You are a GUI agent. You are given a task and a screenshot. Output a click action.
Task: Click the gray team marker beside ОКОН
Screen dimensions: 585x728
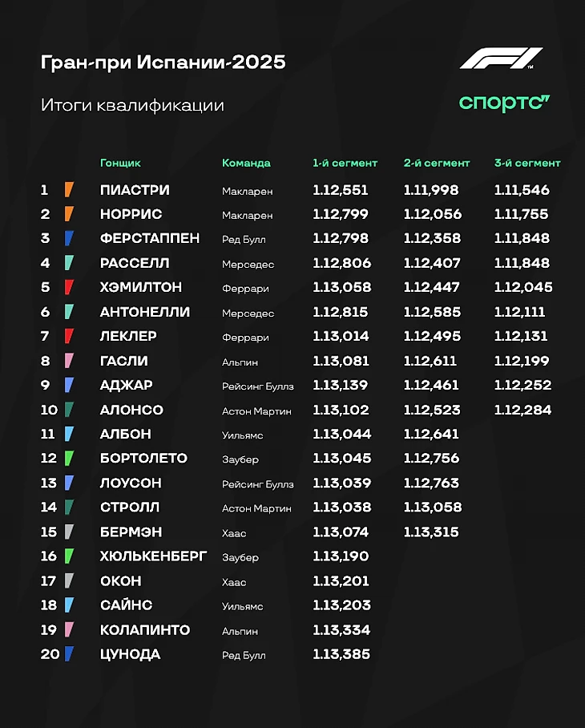[69, 580]
